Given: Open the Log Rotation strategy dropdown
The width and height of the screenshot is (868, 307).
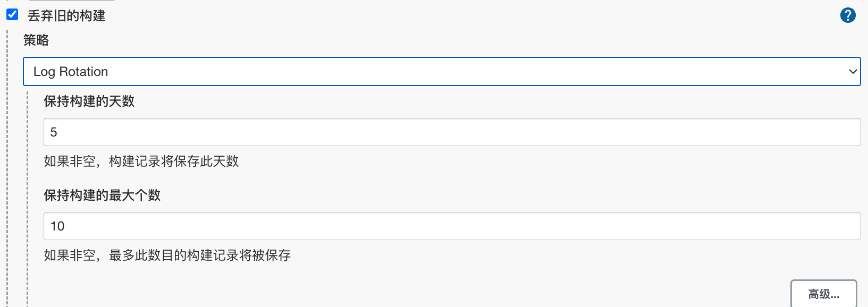Looking at the screenshot, I should click(441, 72).
